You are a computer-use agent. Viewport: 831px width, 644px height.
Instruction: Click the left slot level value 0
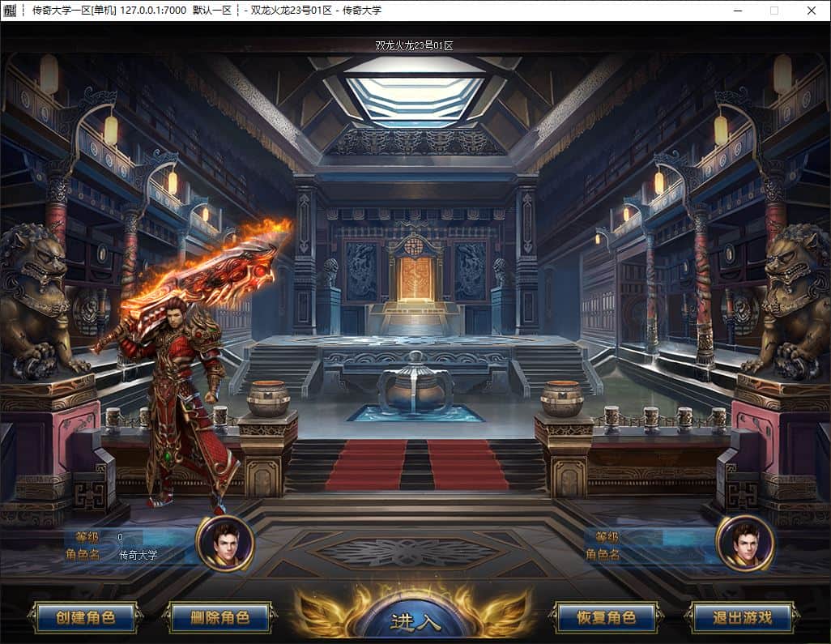point(121,537)
